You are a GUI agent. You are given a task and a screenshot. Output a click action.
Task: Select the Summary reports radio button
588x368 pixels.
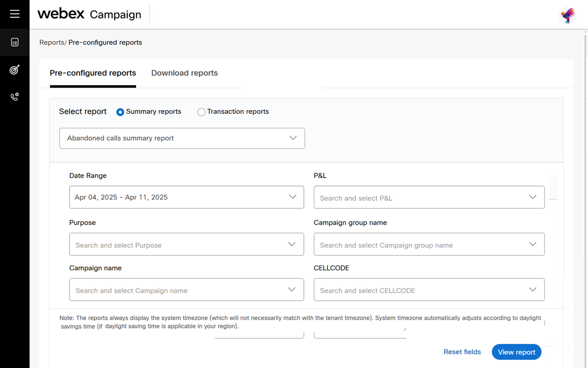tap(120, 112)
